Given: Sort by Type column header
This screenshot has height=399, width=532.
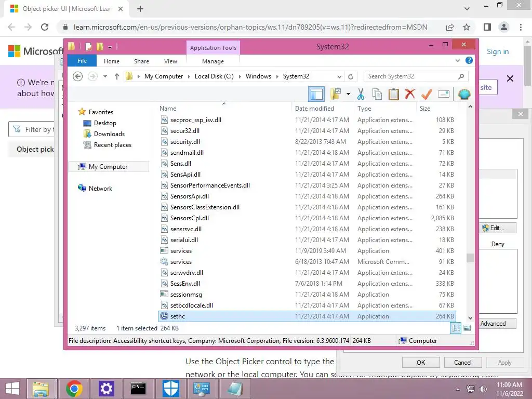Looking at the screenshot, I should tap(385, 108).
